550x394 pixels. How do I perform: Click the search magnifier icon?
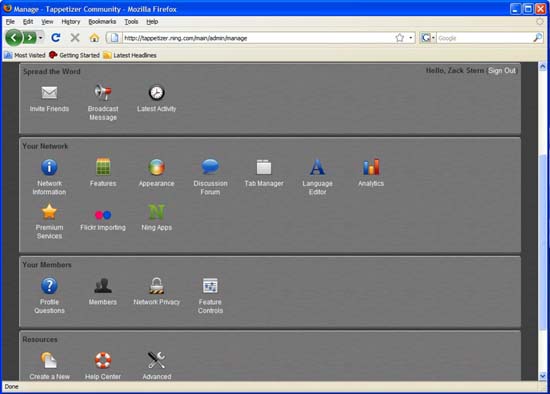point(538,38)
